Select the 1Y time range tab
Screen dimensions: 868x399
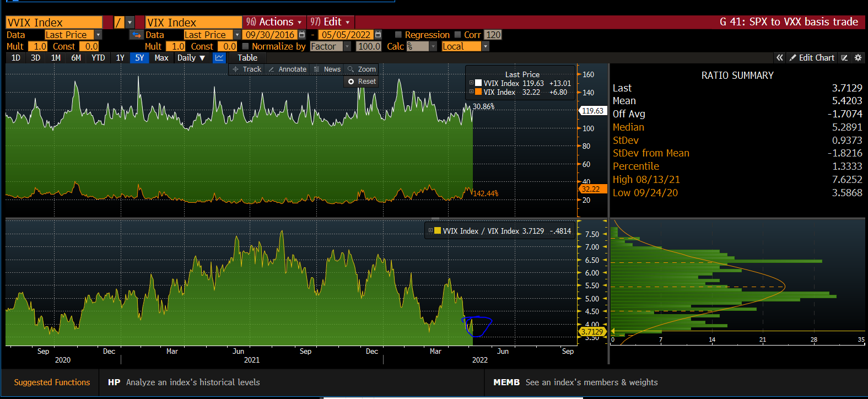[120, 58]
